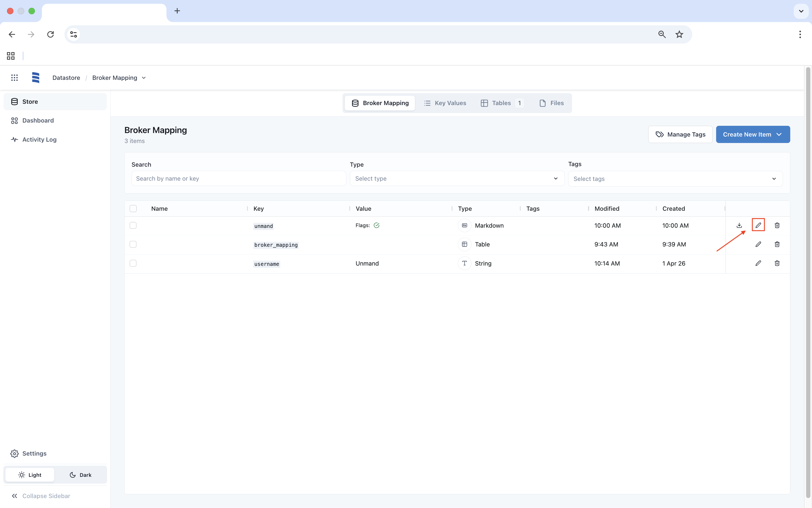Click the Type column header

tap(465, 209)
